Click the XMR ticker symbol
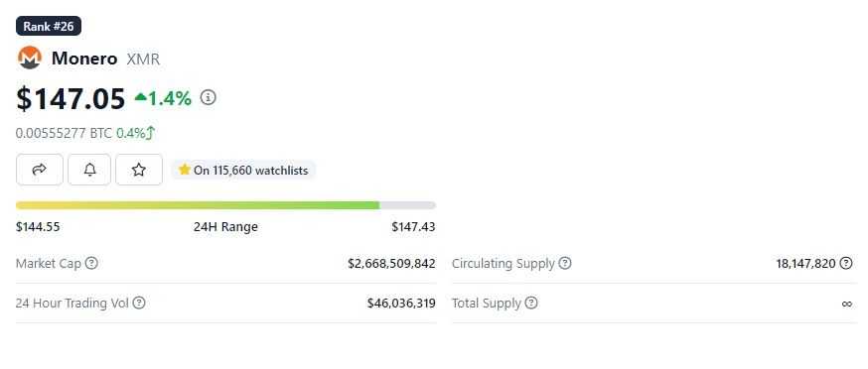The height and width of the screenshot is (369, 868). coord(143,59)
